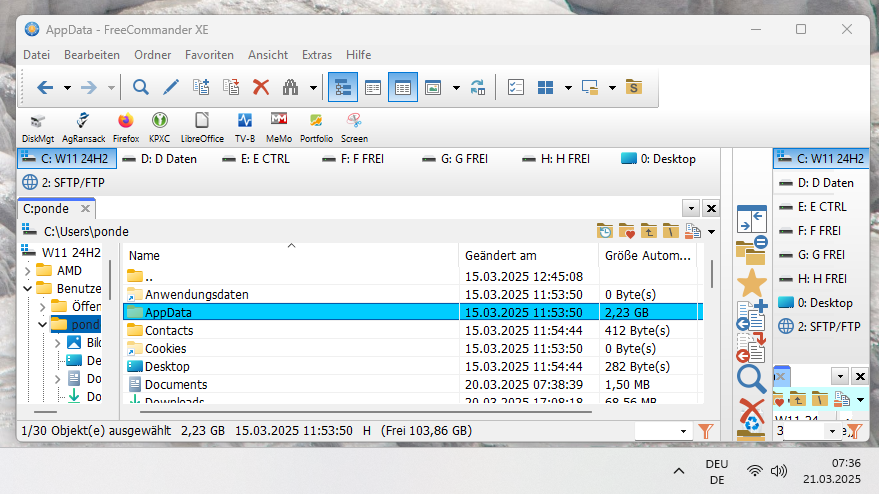Open the tab list dropdown in the left pane
Viewport: 879px width, 494px height.
click(x=691, y=209)
